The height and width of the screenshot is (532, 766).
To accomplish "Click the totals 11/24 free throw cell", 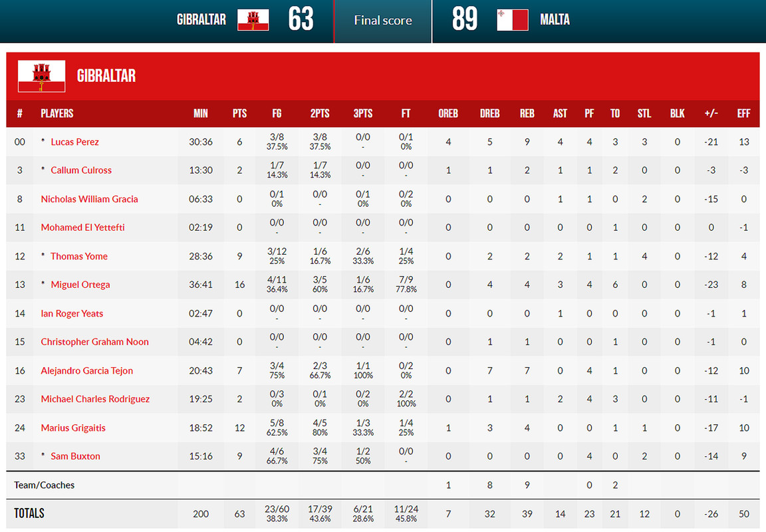I will coord(406,513).
